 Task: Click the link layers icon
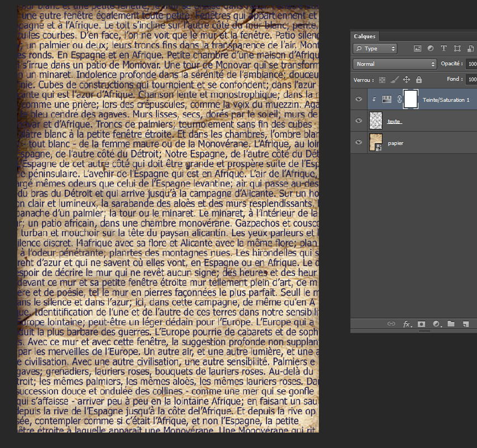click(x=391, y=324)
